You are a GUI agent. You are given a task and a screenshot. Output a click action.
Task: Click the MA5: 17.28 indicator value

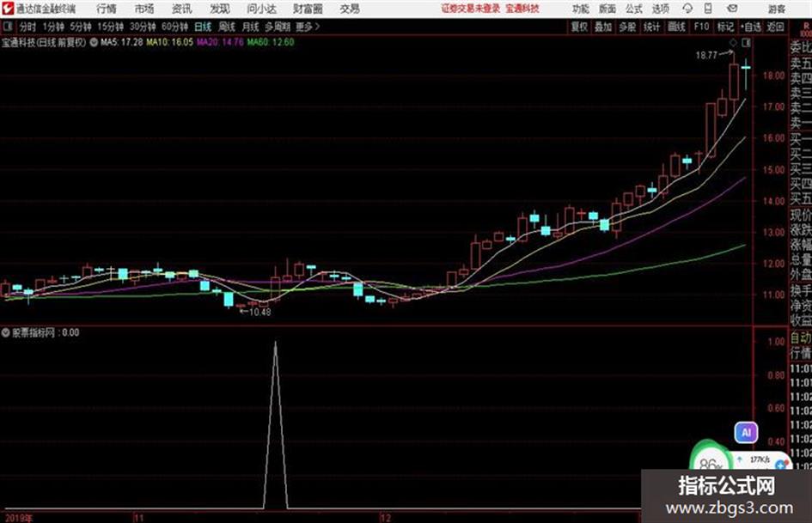(x=122, y=42)
